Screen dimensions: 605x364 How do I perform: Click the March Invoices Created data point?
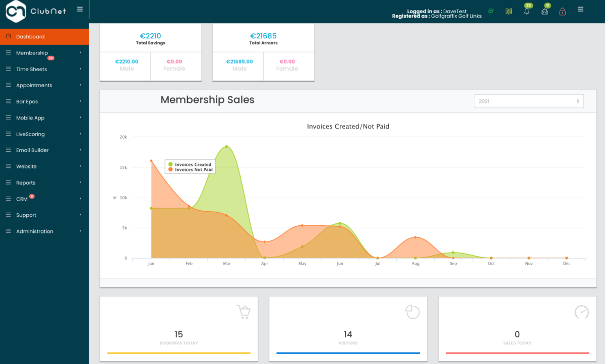[226, 147]
